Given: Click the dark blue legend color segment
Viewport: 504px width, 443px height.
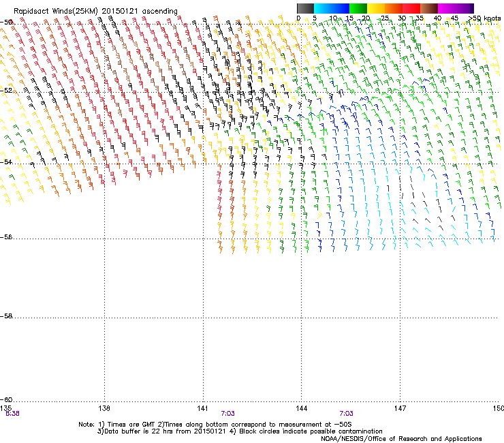Looking at the screenshot, I should tap(341, 8).
